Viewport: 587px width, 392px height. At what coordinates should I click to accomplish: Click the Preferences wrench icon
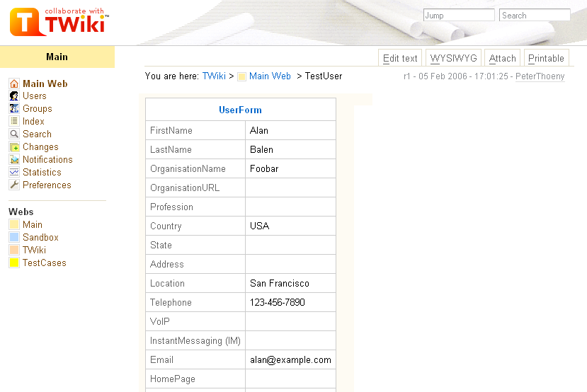pos(14,185)
